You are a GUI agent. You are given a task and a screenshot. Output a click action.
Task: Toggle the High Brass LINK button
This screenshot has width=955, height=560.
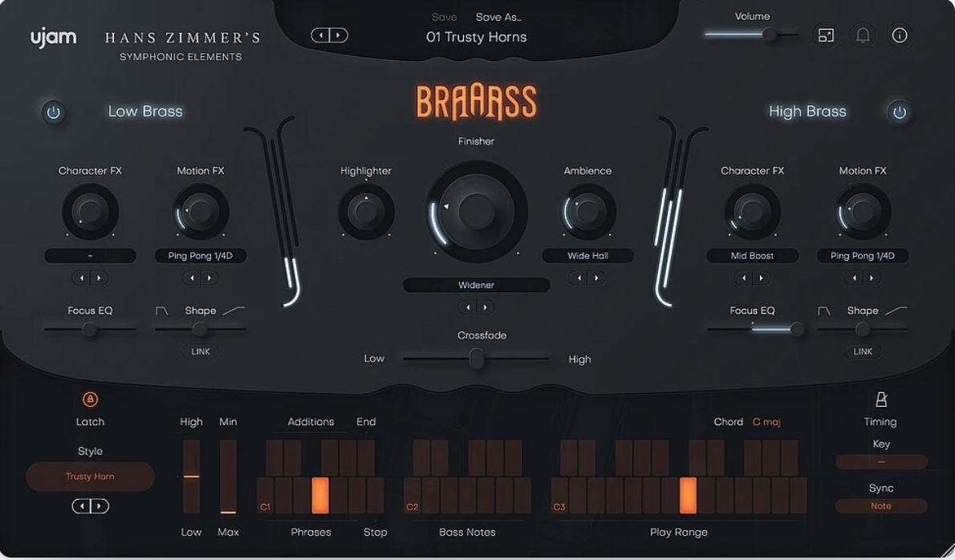tap(863, 351)
